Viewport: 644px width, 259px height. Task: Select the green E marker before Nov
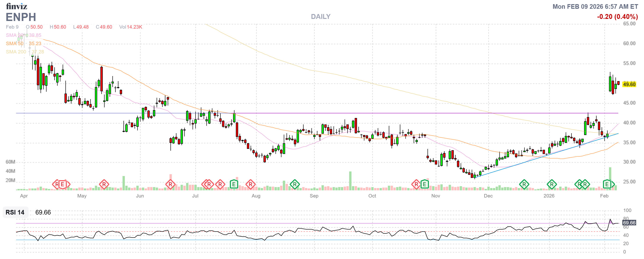[x=424, y=185]
